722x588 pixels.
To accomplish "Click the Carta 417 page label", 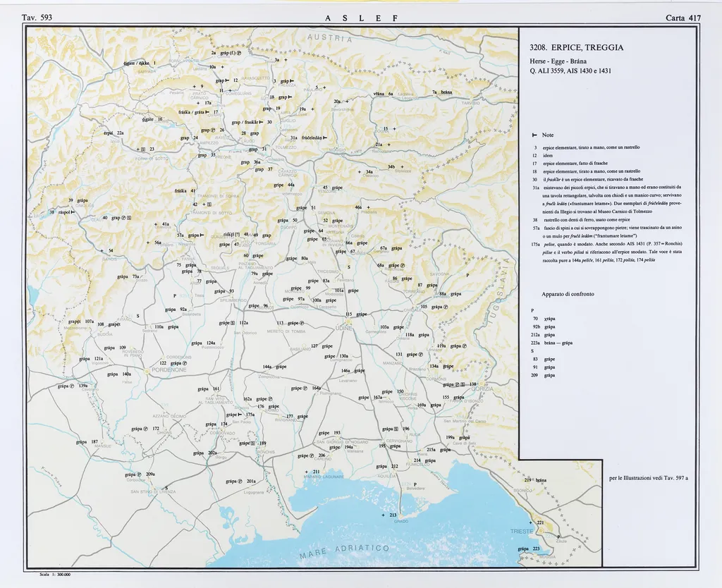I will 683,17.
